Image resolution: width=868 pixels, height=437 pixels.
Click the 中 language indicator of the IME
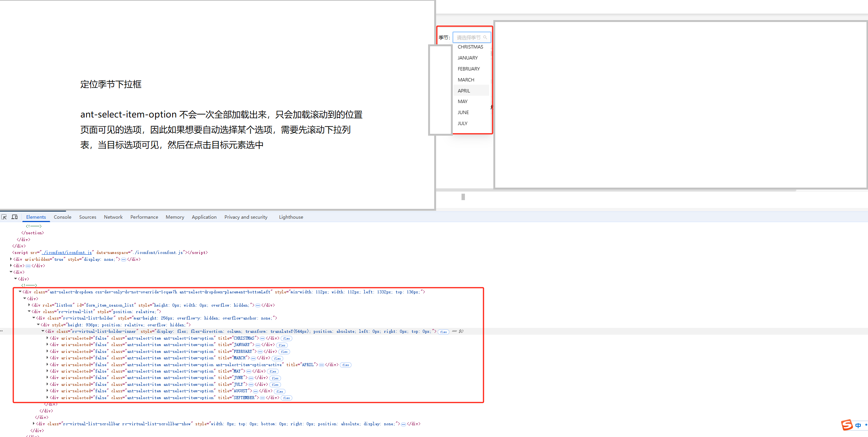click(x=858, y=426)
